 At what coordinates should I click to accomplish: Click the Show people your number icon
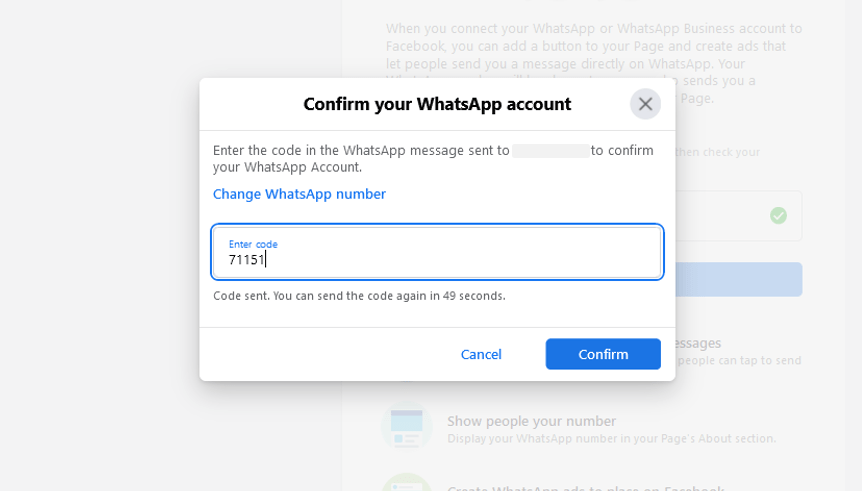pos(406,426)
